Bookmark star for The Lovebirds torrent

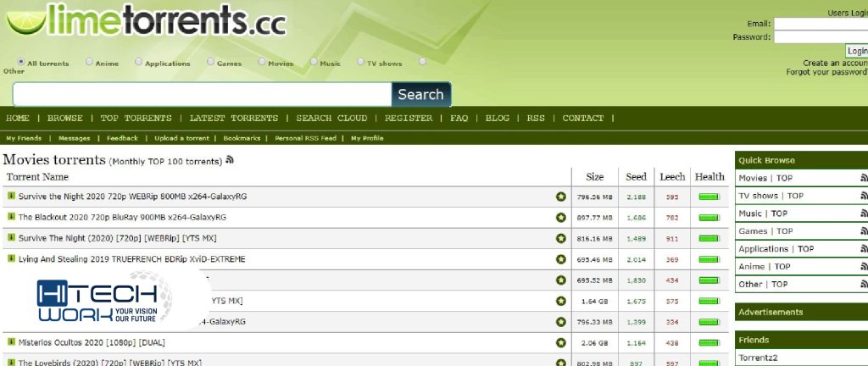(x=561, y=362)
